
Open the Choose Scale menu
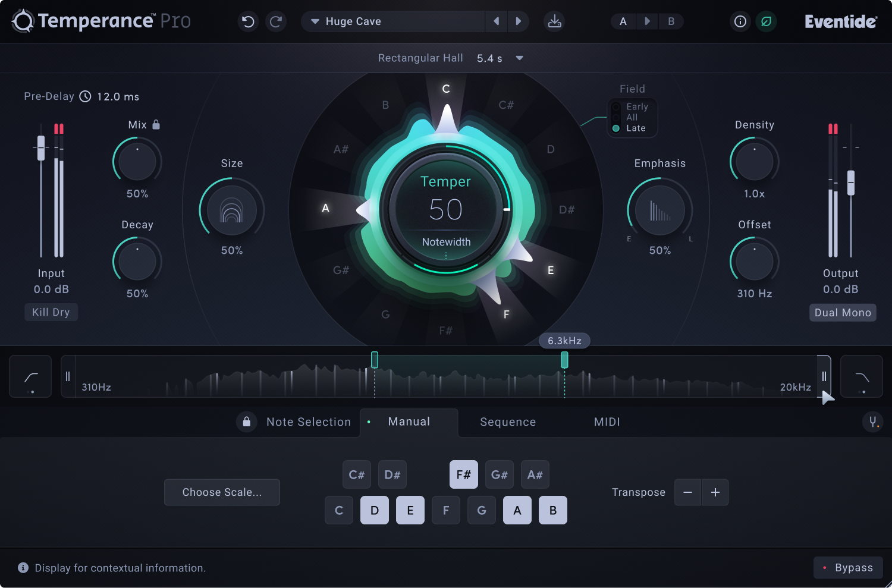[222, 492]
